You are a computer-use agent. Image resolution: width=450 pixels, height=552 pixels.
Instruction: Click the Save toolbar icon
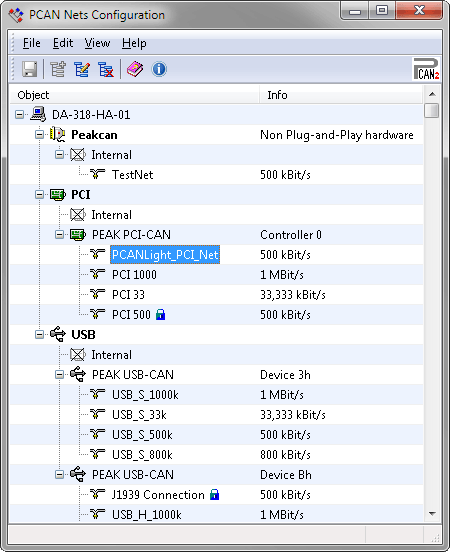[30, 69]
